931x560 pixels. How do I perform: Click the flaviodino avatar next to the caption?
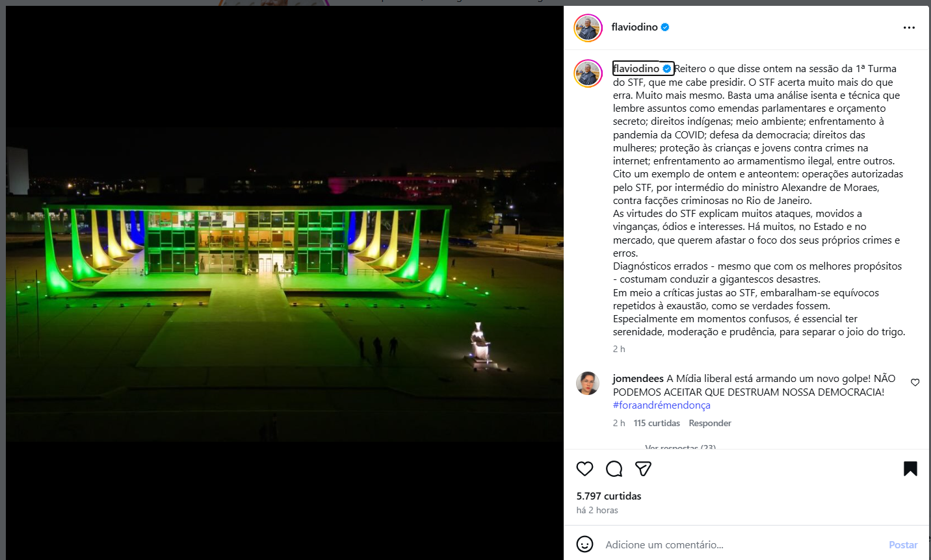click(588, 73)
